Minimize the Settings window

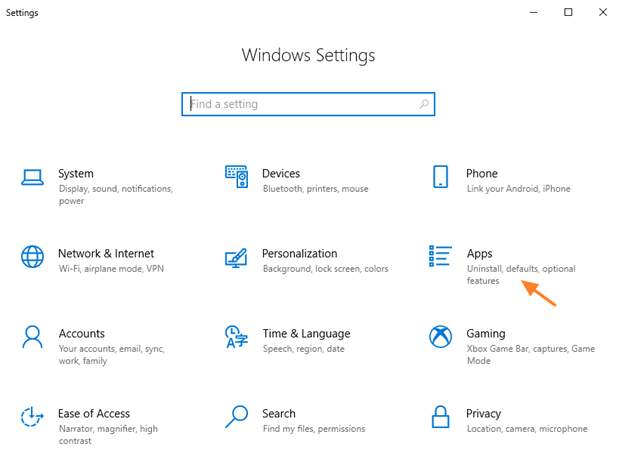(x=533, y=12)
